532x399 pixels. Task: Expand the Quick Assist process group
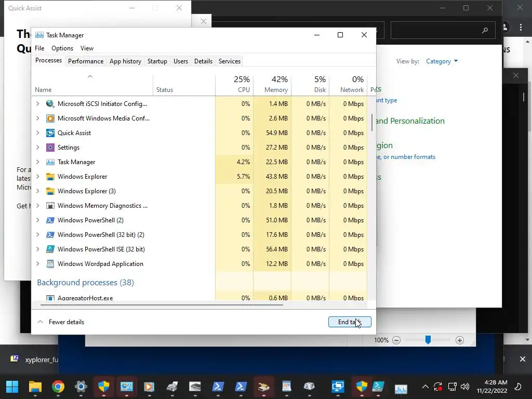(x=37, y=133)
